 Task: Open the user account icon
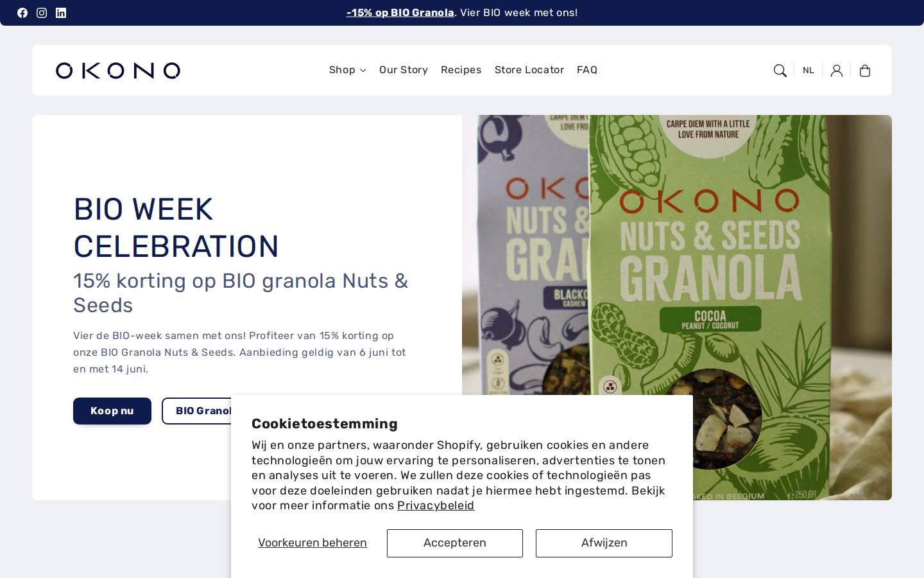(x=837, y=71)
